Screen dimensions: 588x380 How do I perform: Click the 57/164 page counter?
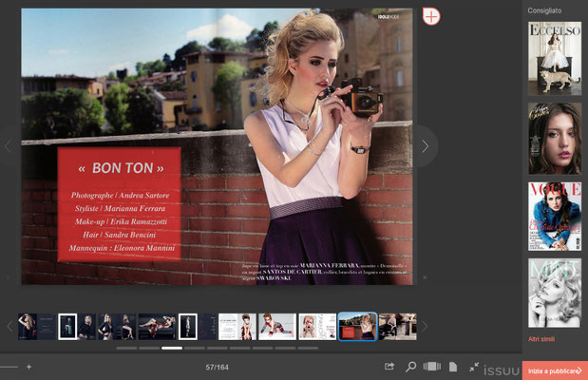click(x=217, y=368)
